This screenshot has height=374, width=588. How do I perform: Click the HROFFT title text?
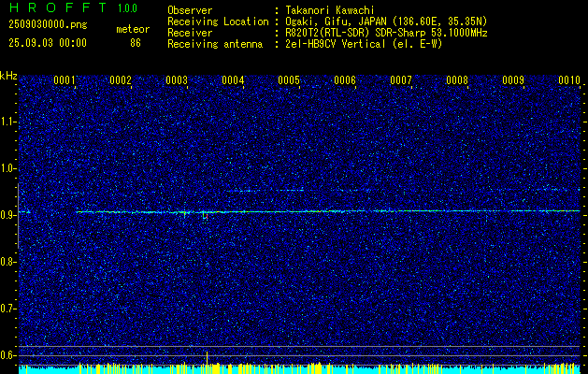point(60,7)
